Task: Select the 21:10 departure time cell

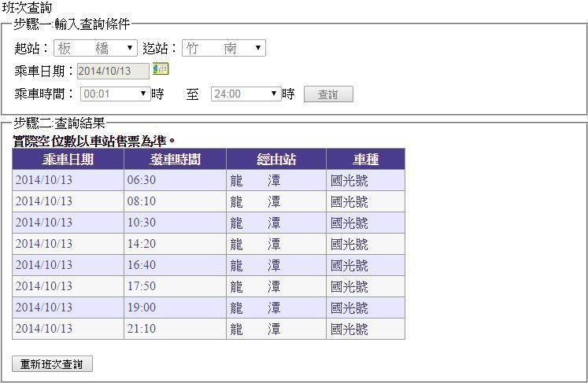Action: (142, 330)
